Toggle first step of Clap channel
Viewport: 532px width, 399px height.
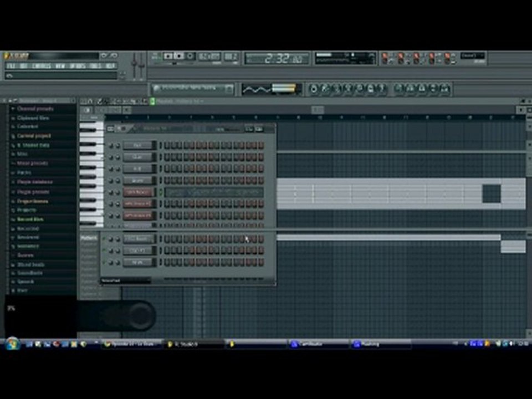click(167, 157)
